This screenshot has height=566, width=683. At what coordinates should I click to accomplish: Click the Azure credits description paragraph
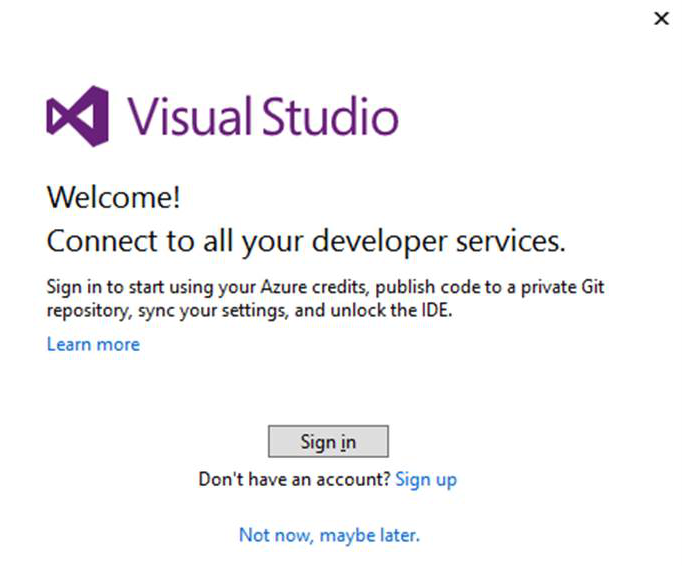pos(325,299)
